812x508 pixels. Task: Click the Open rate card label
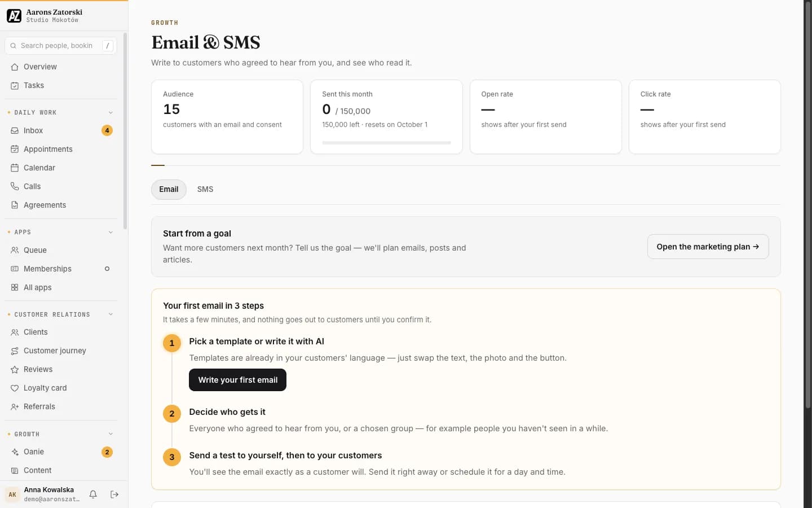coord(497,94)
